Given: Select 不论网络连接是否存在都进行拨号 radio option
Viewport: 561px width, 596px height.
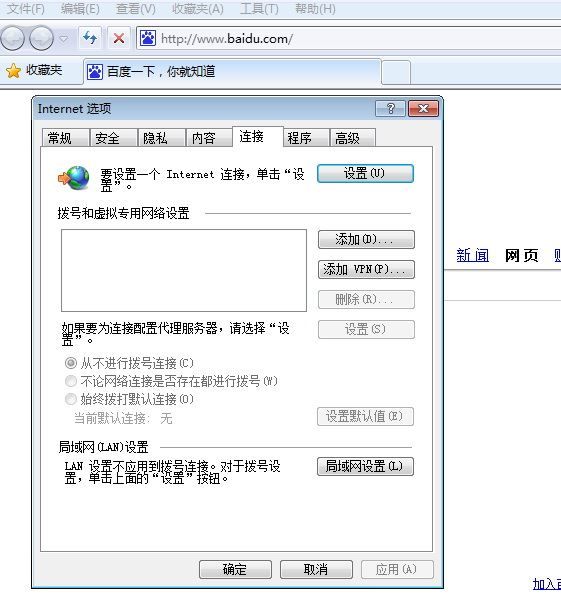Looking at the screenshot, I should 71,381.
